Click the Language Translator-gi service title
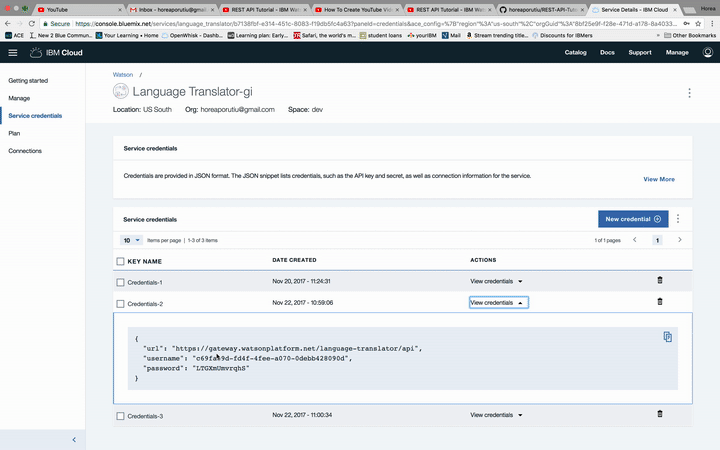Image resolution: width=720 pixels, height=450 pixels. click(x=192, y=91)
